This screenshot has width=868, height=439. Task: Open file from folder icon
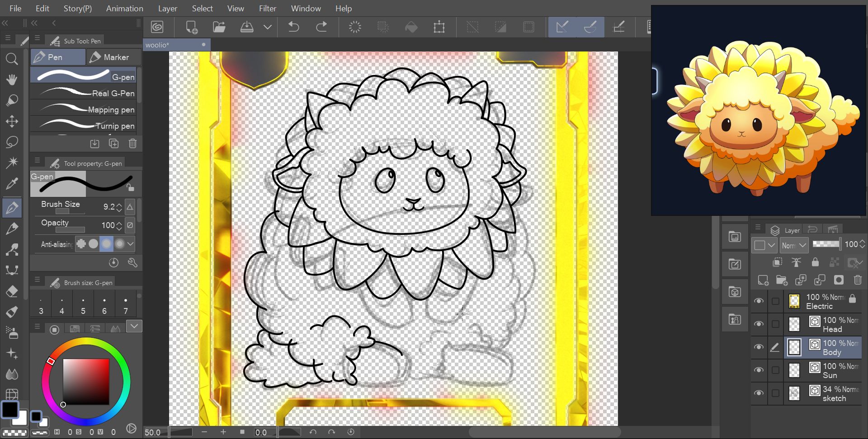click(x=219, y=27)
